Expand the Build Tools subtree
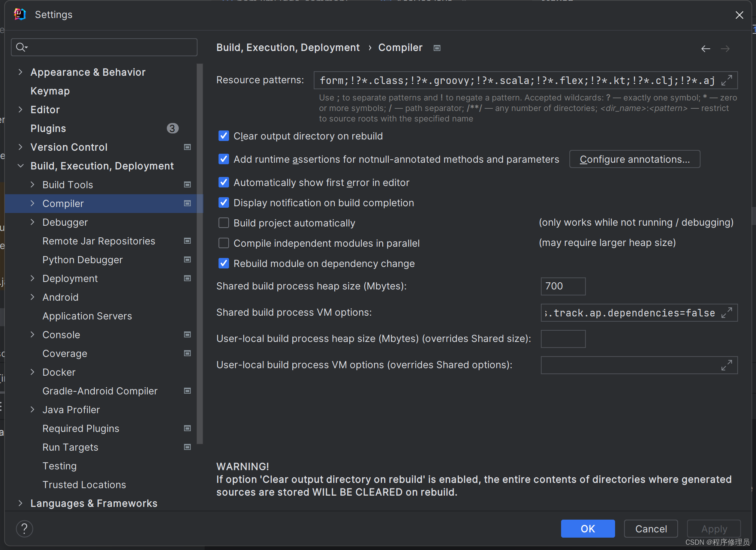Image resolution: width=756 pixels, height=550 pixels. (x=33, y=184)
